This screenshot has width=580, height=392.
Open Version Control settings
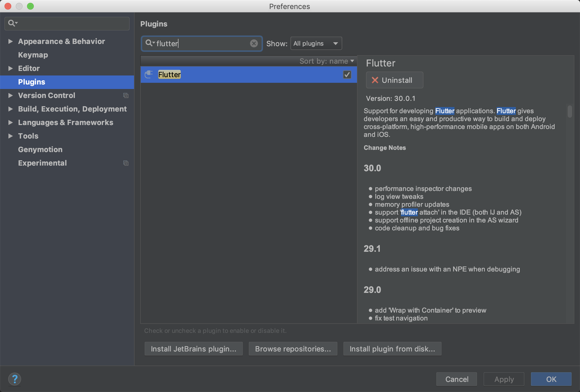[46, 95]
